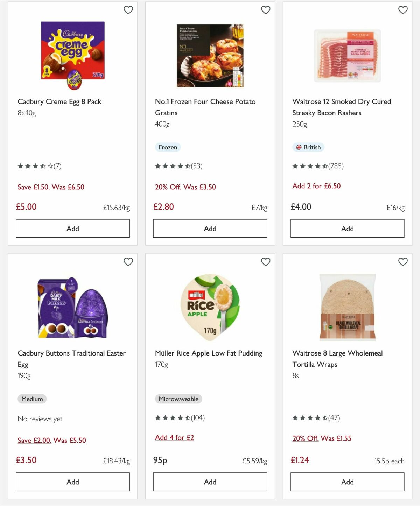Toggle the heart on Wholemeal Tortilla Wraps

pyautogui.click(x=403, y=262)
